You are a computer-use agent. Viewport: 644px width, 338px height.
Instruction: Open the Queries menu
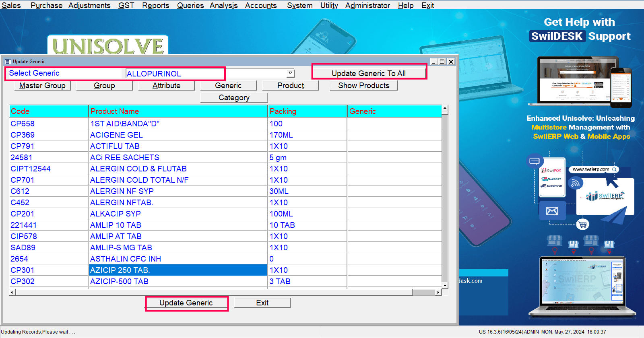point(190,5)
